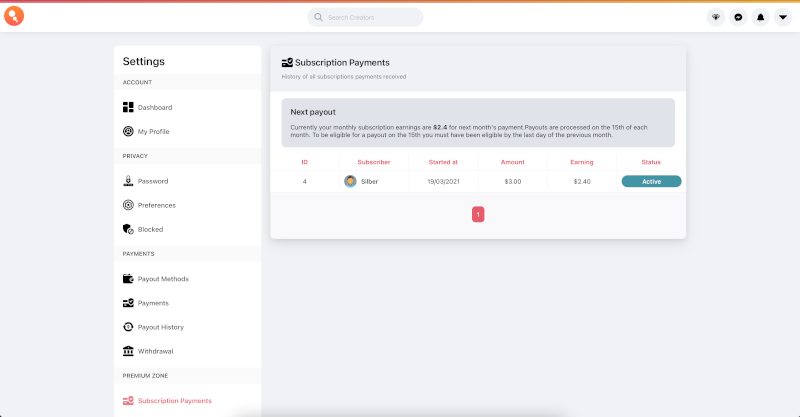Click the Payments icon in sidebar

click(128, 303)
